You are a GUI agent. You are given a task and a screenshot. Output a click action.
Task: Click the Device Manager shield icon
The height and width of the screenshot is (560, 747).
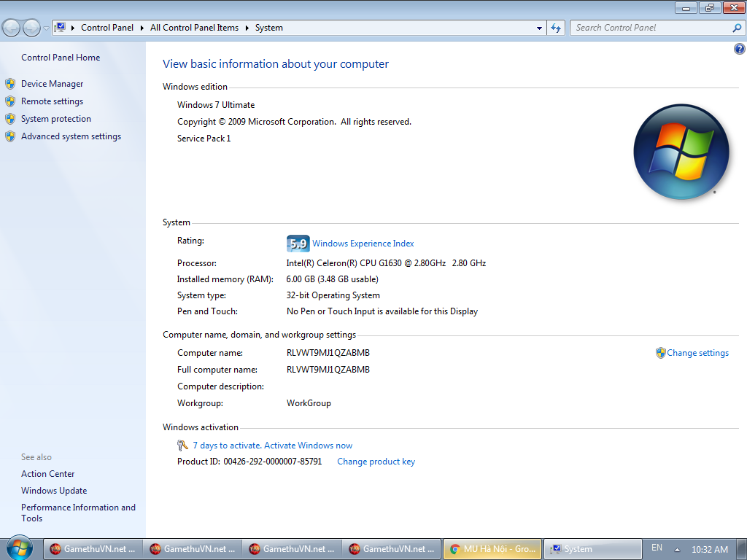tap(10, 85)
